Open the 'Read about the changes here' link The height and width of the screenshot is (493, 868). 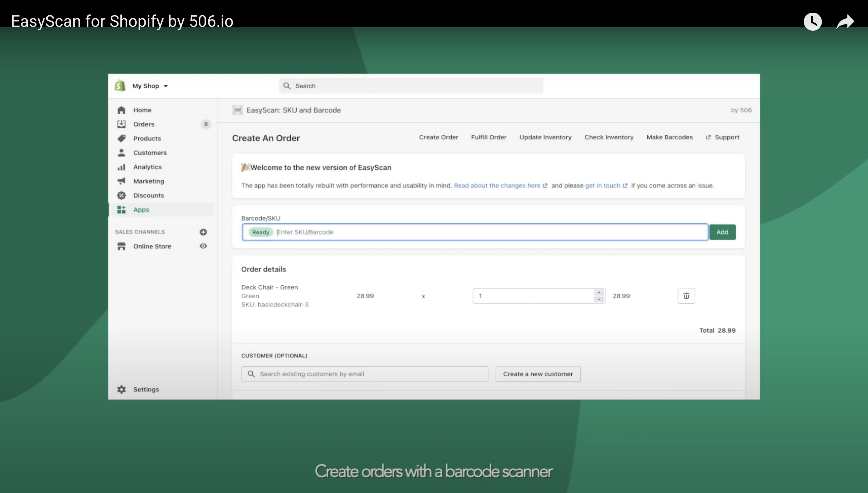coord(497,186)
